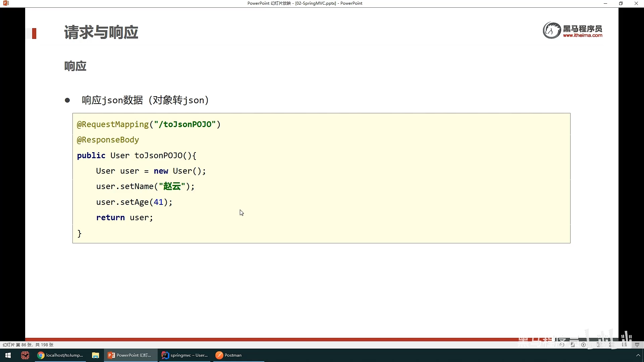Screen dimensions: 644x362
Task: Advance to next slide using arrow
Action: point(584,345)
